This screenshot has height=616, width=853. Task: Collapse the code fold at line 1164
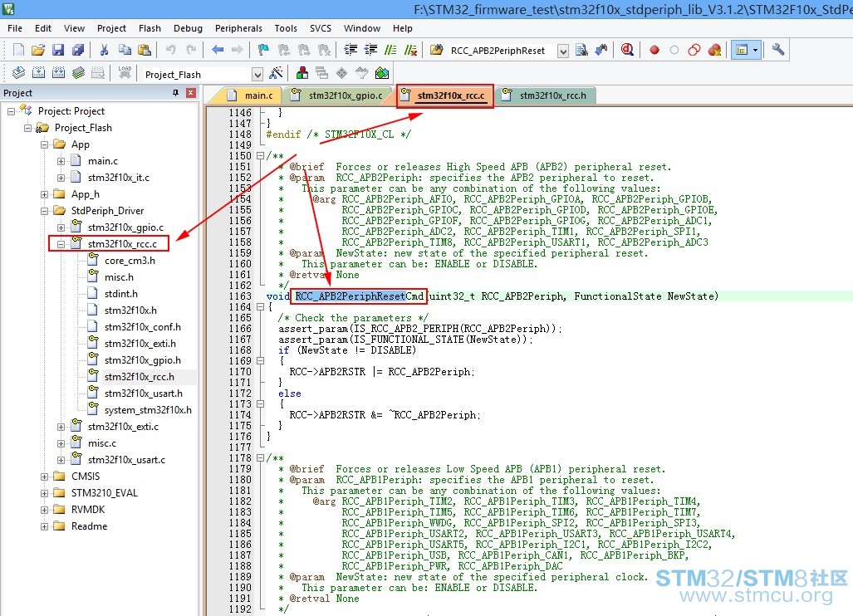(x=260, y=307)
